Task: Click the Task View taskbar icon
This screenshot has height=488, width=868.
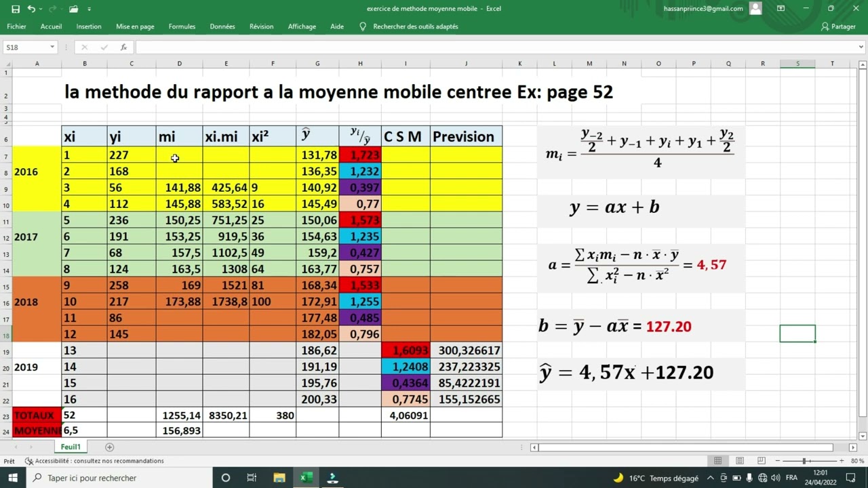Action: tap(252, 478)
